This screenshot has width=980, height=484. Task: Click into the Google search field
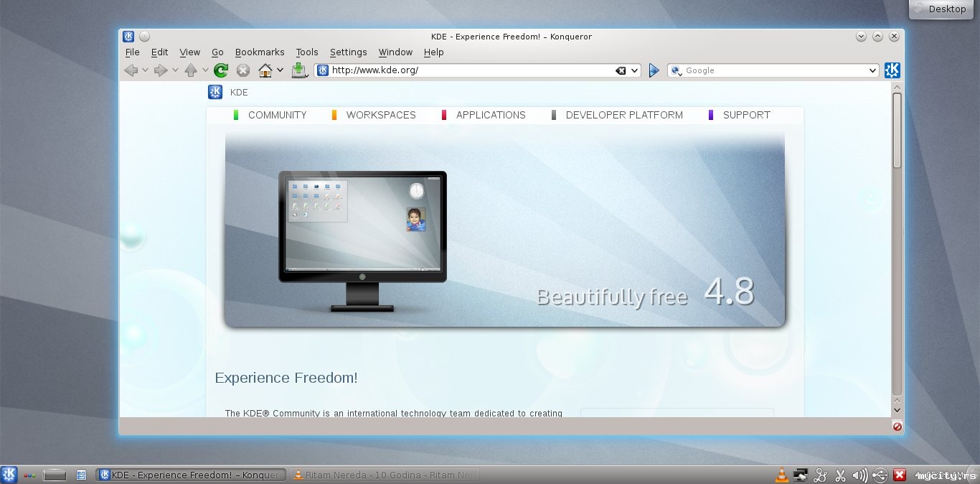click(773, 70)
